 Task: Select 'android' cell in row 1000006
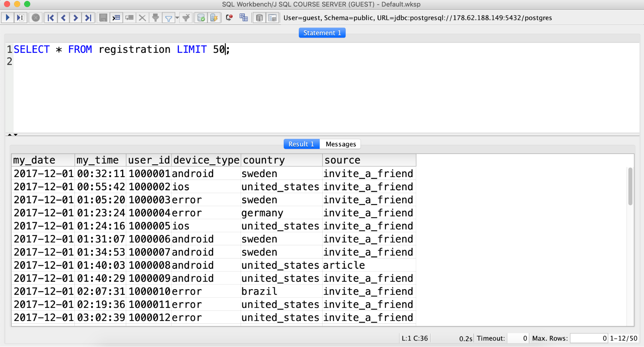[x=206, y=239]
